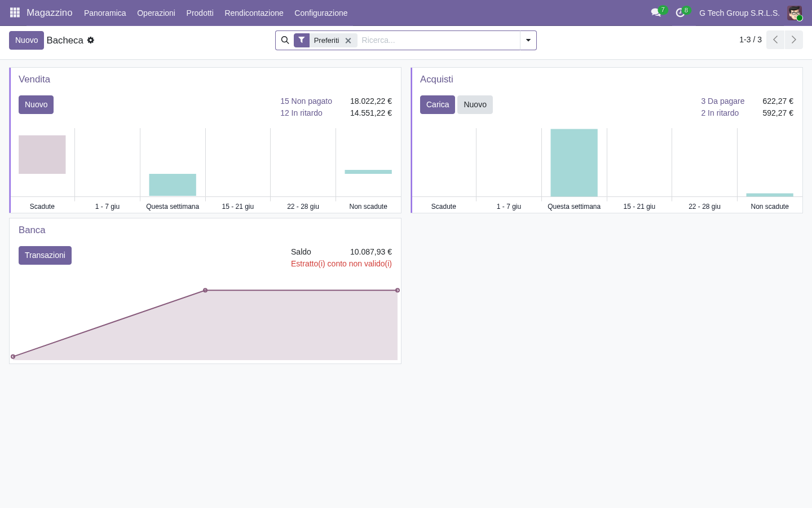Click the user avatar picture
The image size is (812, 508).
pos(795,13)
